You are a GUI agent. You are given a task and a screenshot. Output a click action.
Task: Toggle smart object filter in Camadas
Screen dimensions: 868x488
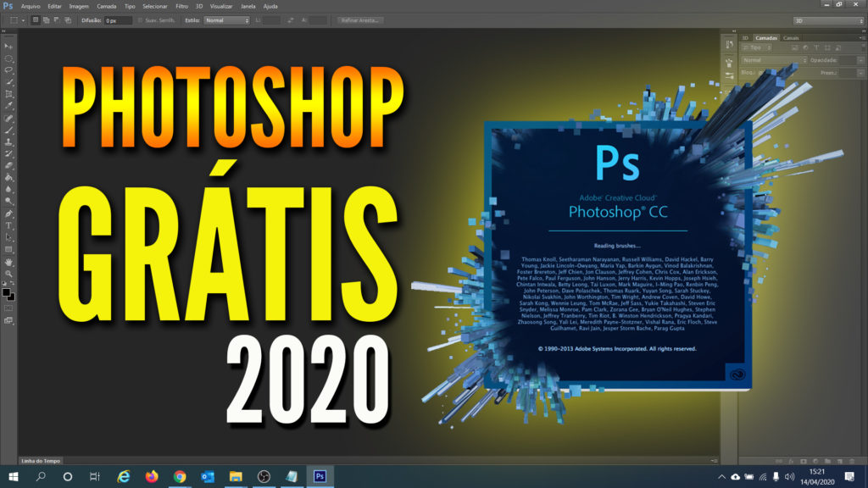point(838,48)
